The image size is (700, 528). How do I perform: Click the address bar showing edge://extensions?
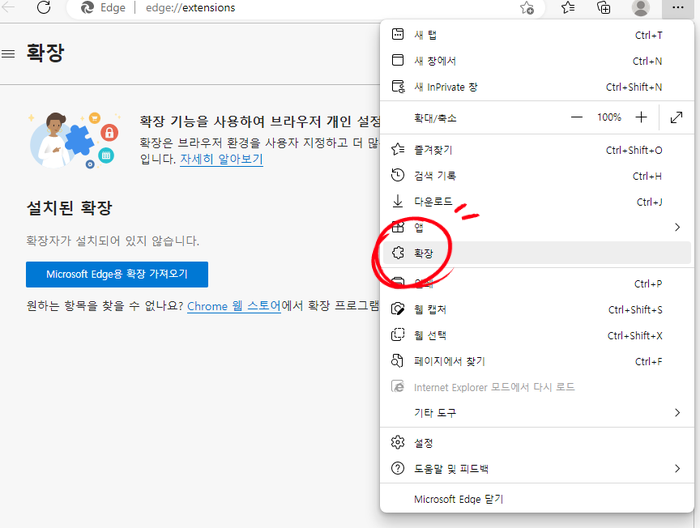click(305, 8)
